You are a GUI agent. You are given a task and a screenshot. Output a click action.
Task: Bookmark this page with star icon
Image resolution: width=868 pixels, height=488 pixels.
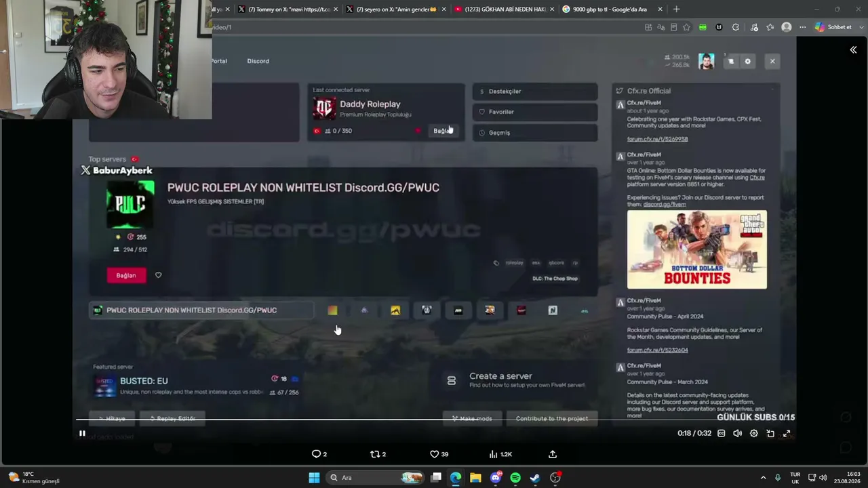(x=686, y=27)
